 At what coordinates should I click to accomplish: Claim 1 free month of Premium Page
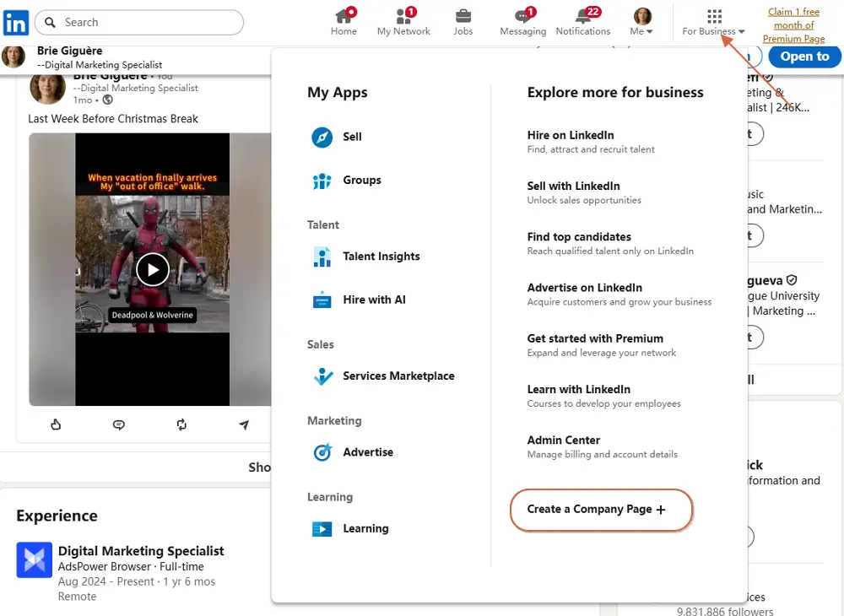click(793, 25)
